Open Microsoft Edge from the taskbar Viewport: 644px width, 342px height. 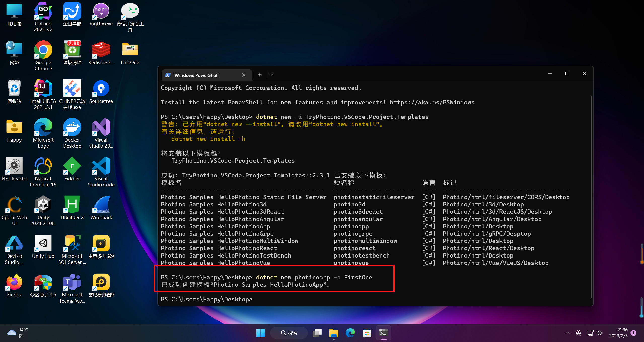tap(350, 333)
